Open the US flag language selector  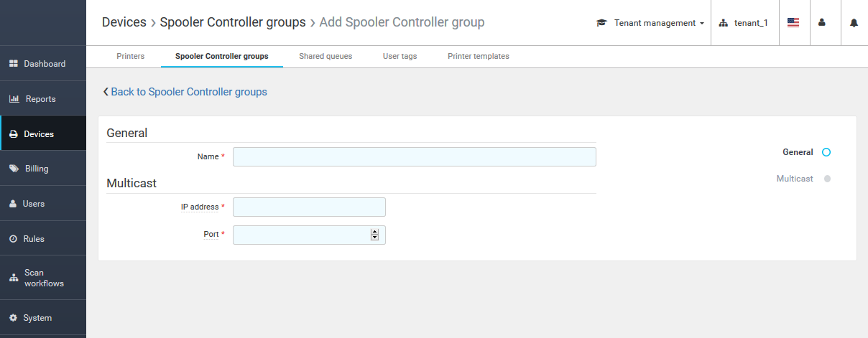793,23
